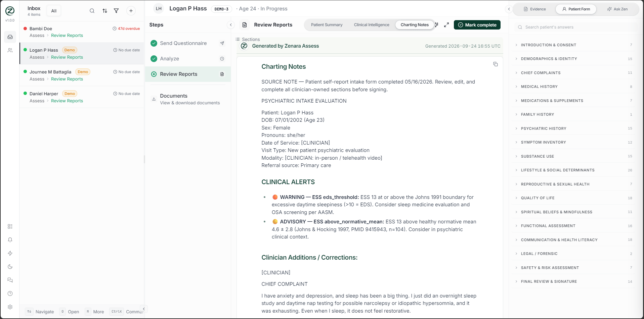
Task: Click the Mark complete button
Action: [477, 25]
